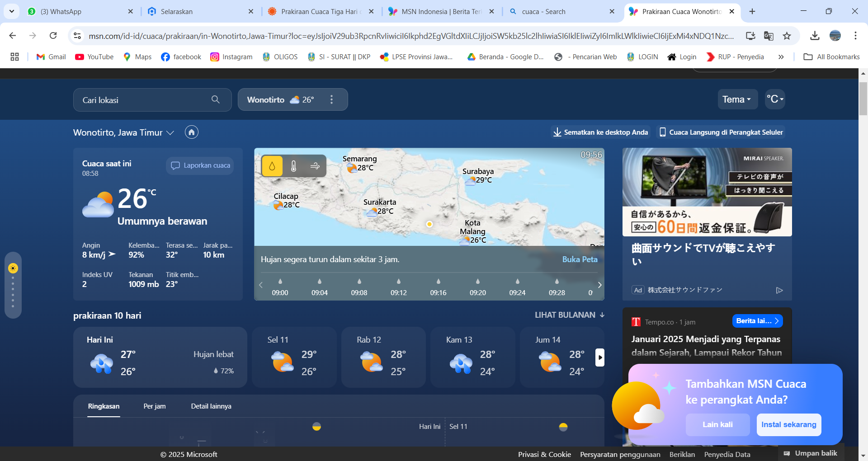
Task: Switch to WhatsApp browser tab
Action: (x=80, y=11)
